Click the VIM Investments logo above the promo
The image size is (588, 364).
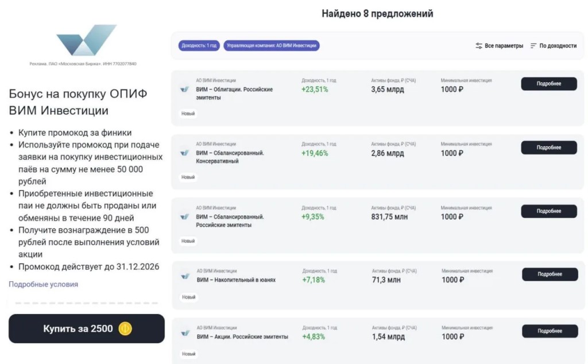click(86, 40)
